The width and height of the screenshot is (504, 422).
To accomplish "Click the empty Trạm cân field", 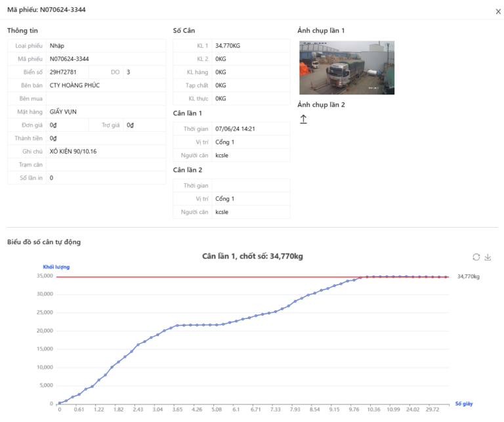I will (105, 165).
